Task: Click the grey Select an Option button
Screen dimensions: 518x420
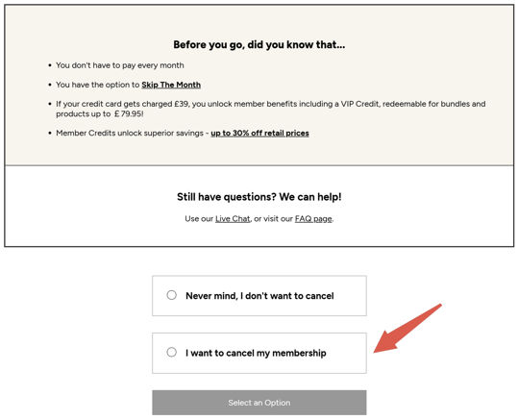Action: tap(259, 403)
